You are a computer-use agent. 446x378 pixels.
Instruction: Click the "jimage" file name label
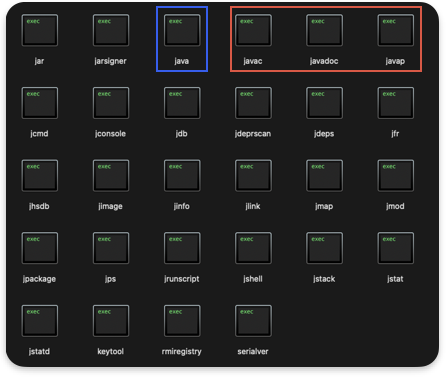click(x=110, y=206)
